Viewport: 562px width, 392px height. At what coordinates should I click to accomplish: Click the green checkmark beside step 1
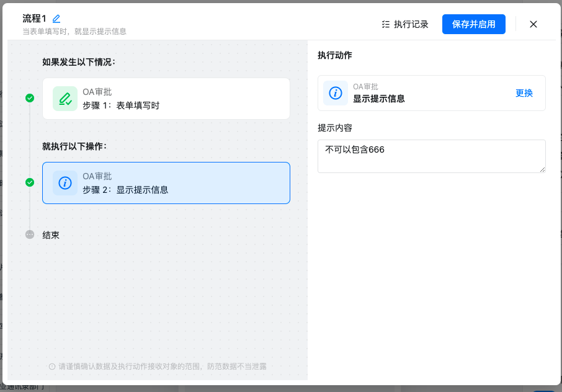pos(30,98)
